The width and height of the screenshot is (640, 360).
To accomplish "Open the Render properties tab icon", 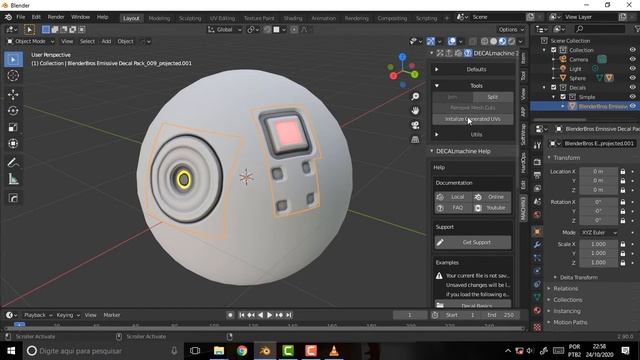I will [537, 162].
